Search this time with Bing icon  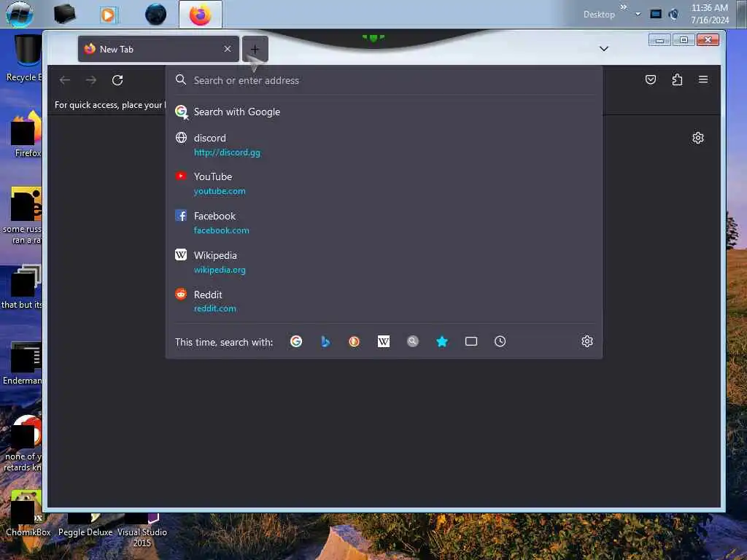click(325, 341)
